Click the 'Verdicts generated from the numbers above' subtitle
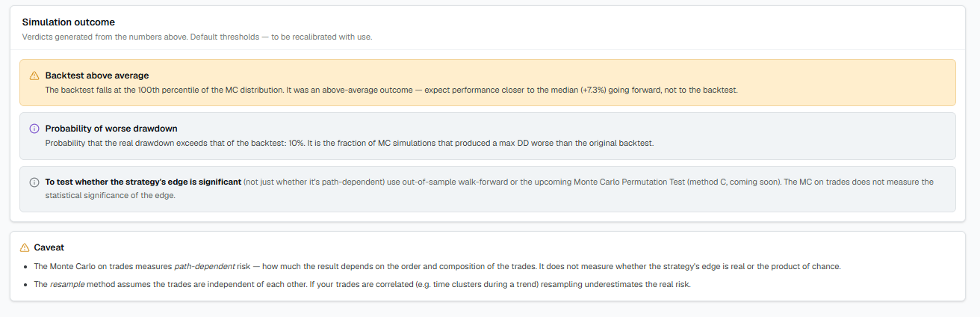The height and width of the screenshot is (317, 980). click(x=197, y=37)
